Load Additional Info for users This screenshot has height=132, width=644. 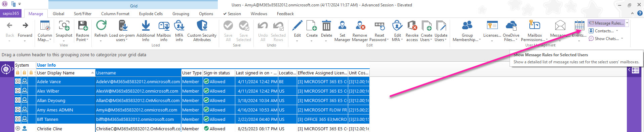tap(146, 31)
